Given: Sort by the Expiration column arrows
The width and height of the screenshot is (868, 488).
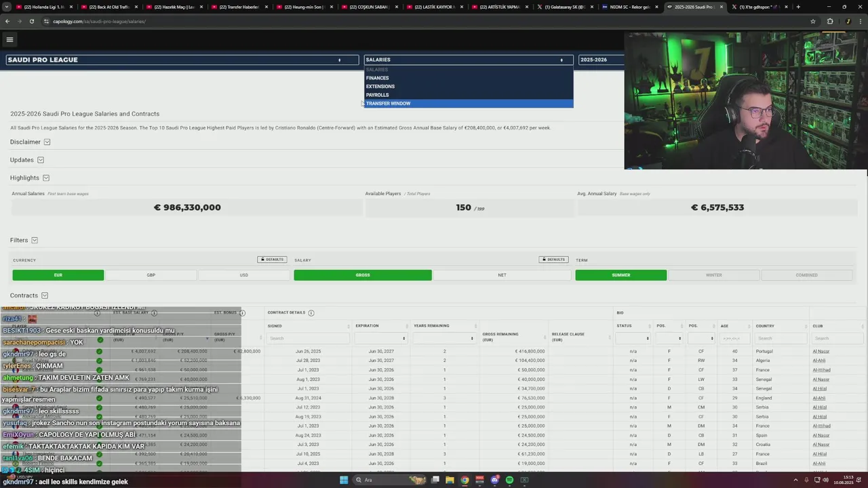Looking at the screenshot, I should [408, 326].
